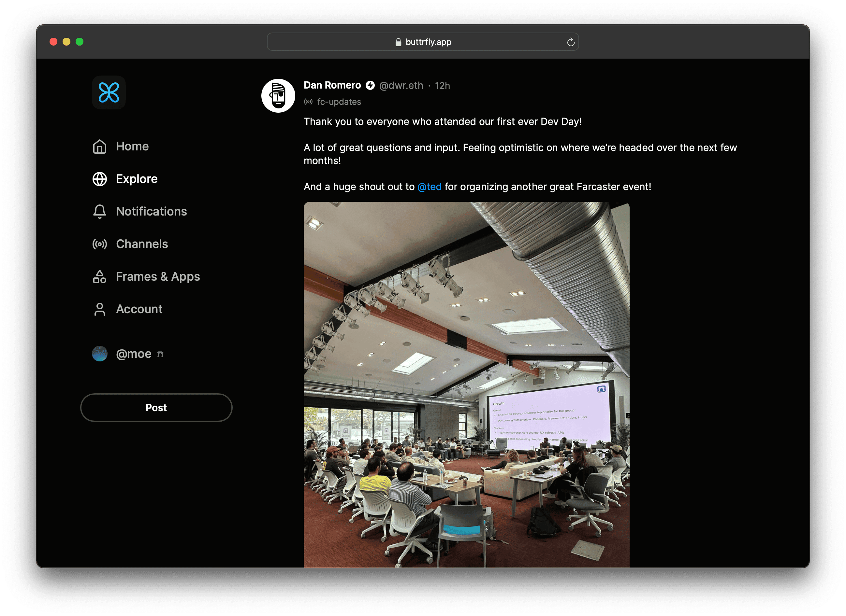Click the Frames & Apps shapes icon
846x616 pixels.
click(x=100, y=277)
